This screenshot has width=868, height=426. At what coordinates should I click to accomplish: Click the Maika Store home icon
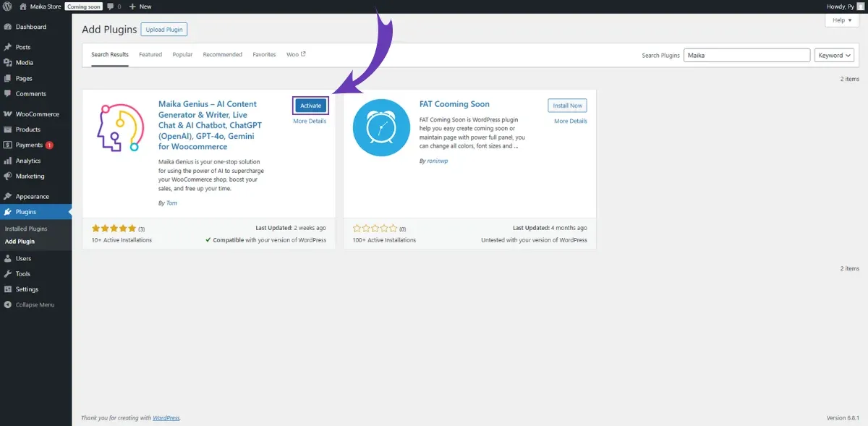coord(23,7)
